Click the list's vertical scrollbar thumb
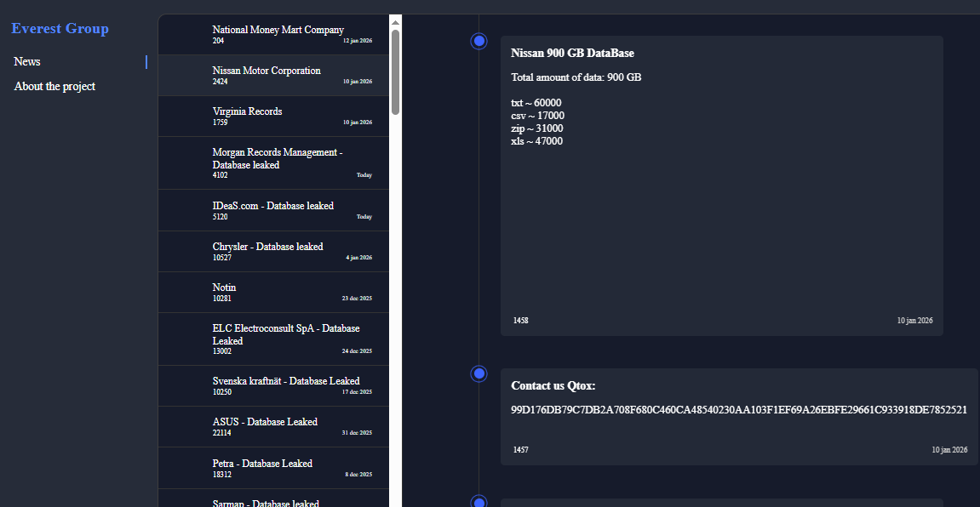 tap(395, 72)
